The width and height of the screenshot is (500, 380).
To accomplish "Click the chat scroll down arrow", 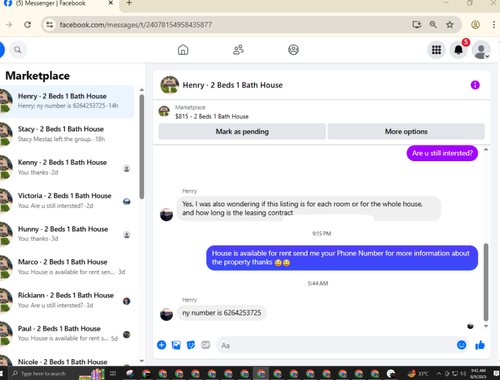I will point(486,326).
